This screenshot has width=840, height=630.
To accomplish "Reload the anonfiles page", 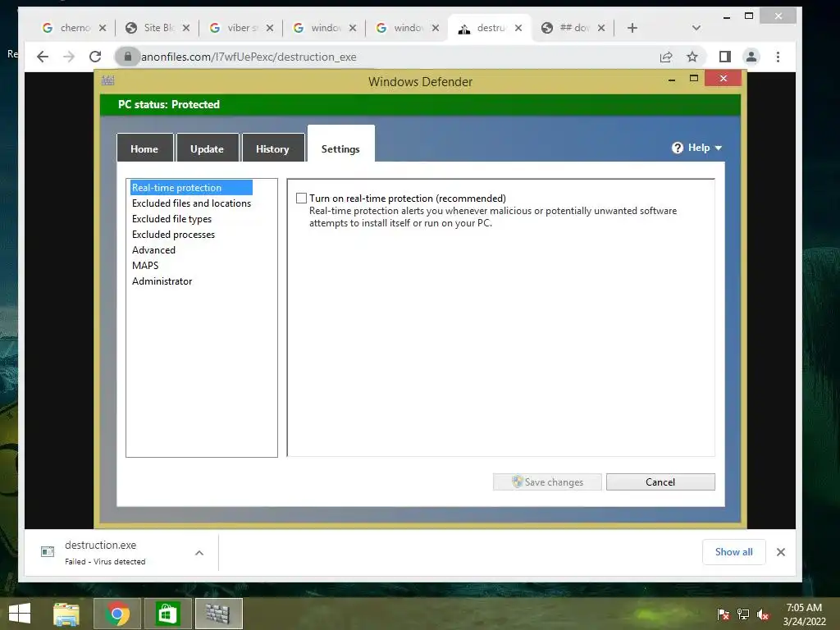I will (x=95, y=57).
